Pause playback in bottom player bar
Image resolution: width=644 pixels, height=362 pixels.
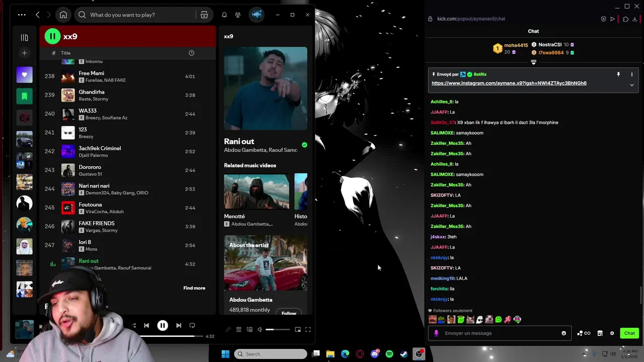(163, 325)
